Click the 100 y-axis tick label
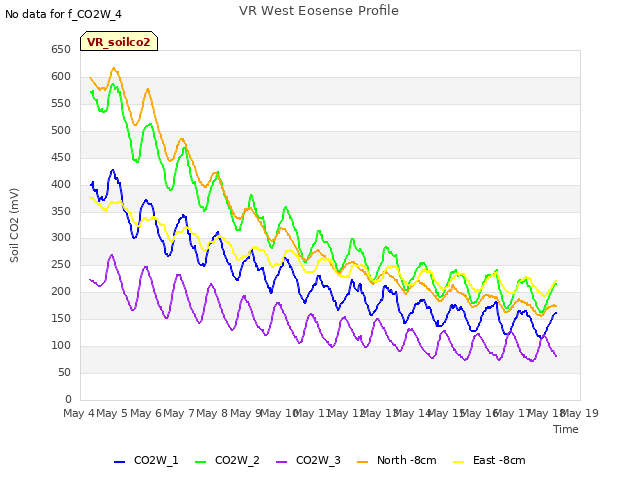 click(x=61, y=345)
